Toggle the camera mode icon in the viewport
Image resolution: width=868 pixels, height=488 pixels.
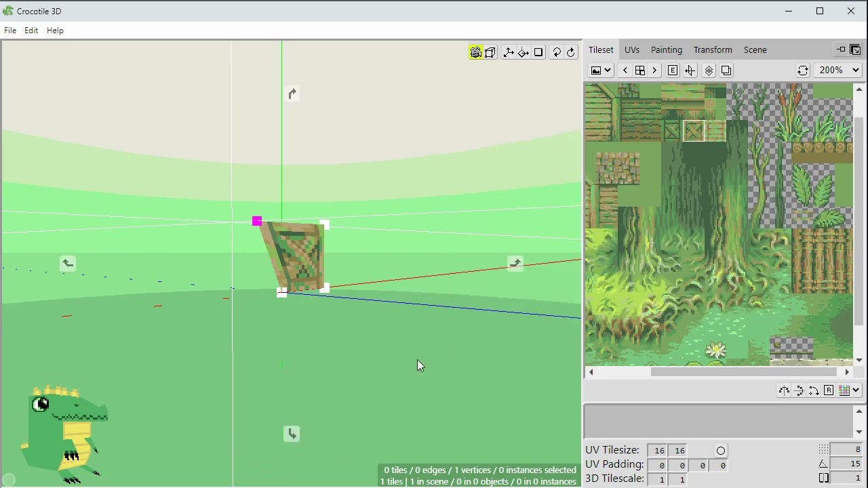[x=475, y=52]
